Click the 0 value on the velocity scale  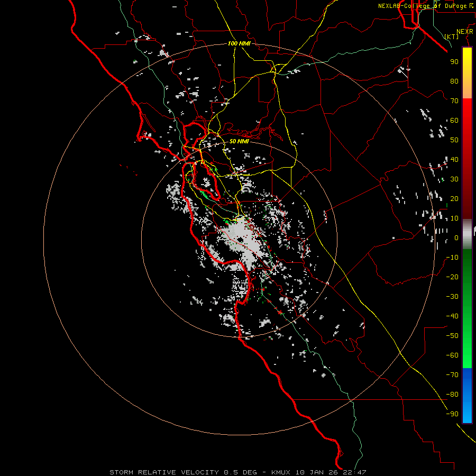[x=456, y=237]
